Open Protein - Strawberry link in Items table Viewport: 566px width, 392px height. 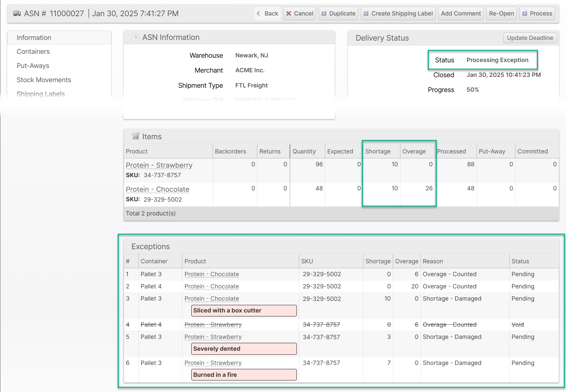pyautogui.click(x=159, y=165)
